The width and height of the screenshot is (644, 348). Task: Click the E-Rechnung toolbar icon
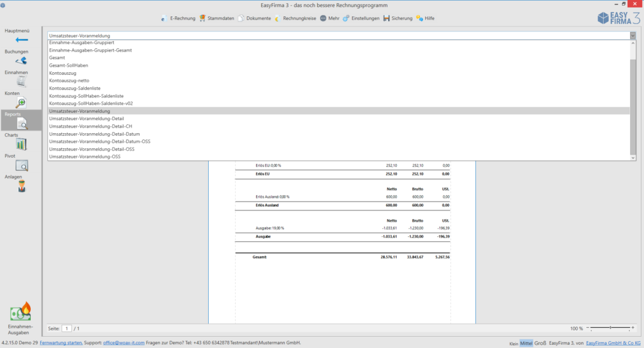(163, 18)
